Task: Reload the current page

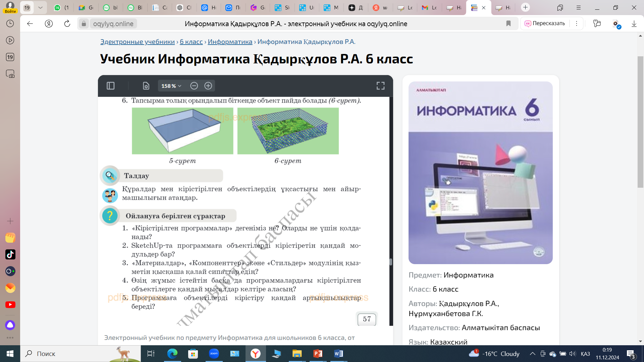Action: point(67,23)
